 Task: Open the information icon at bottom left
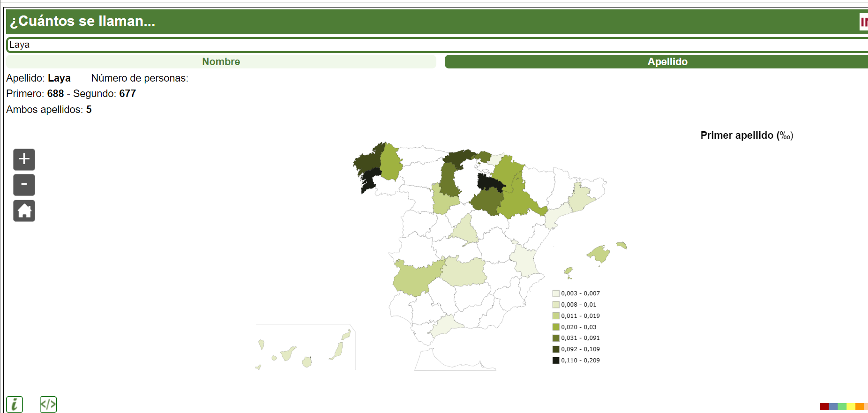15,404
